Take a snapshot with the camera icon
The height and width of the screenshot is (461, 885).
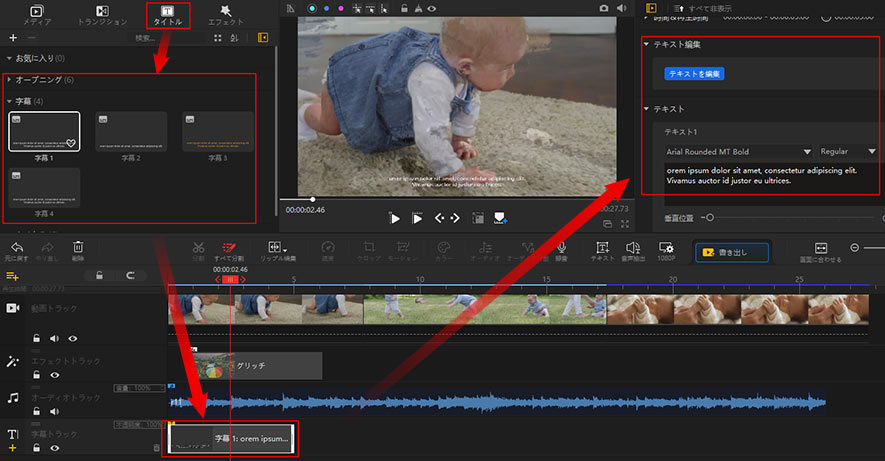click(x=604, y=8)
